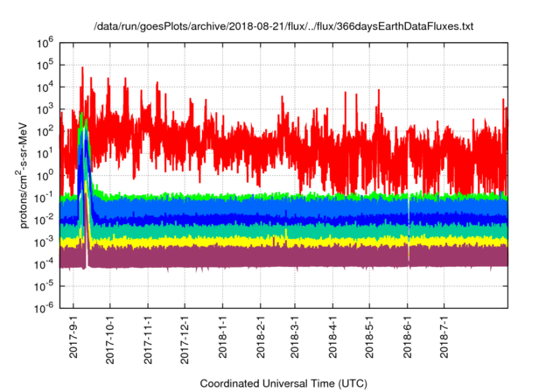The height and width of the screenshot is (392, 560).
Task: Click the 2018-7-1 date label
Action: [444, 337]
